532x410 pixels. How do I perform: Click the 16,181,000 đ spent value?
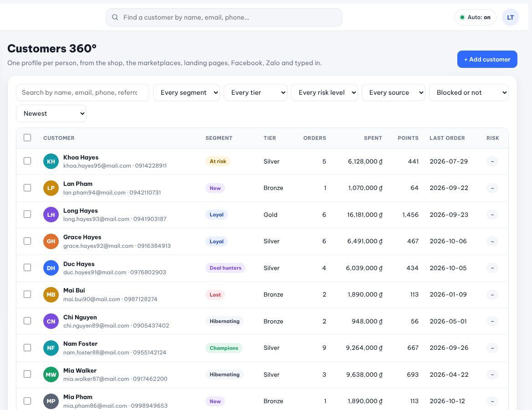[365, 215]
